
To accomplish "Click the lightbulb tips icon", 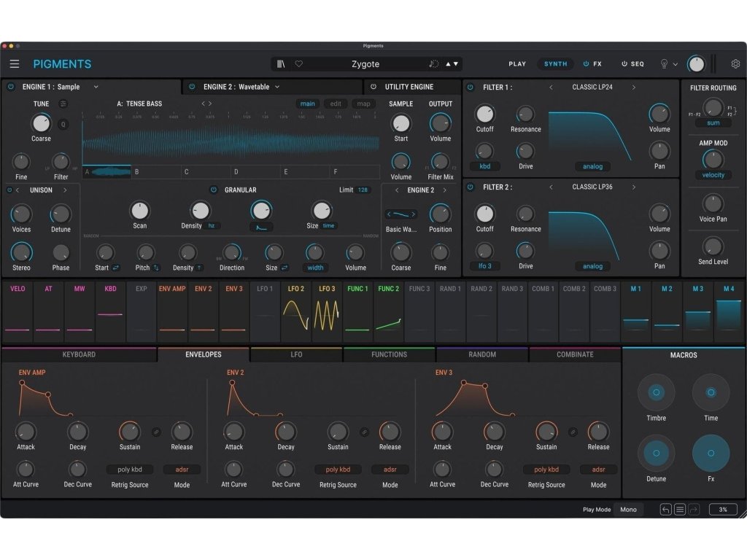I will point(664,64).
